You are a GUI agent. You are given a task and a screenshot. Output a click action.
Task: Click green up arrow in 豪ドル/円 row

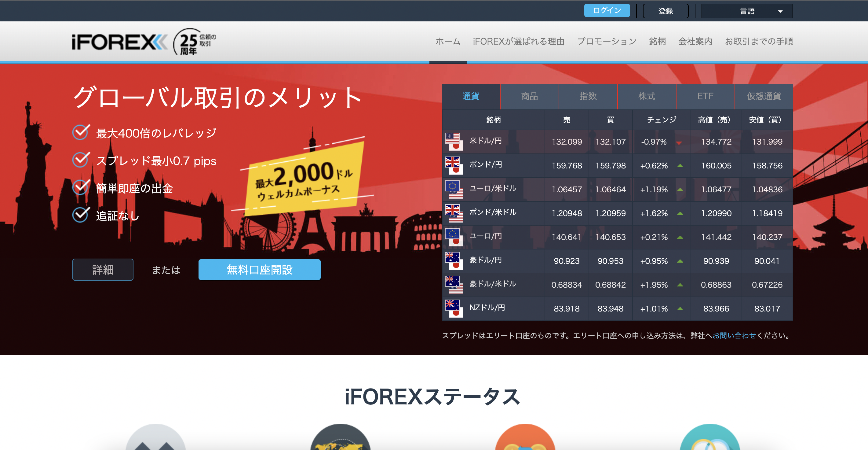[680, 261]
